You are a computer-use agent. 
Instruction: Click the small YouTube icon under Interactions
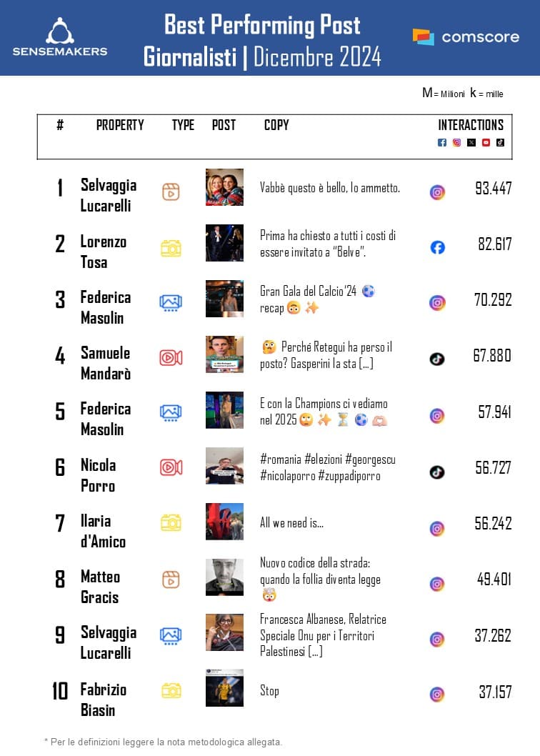[x=486, y=142]
